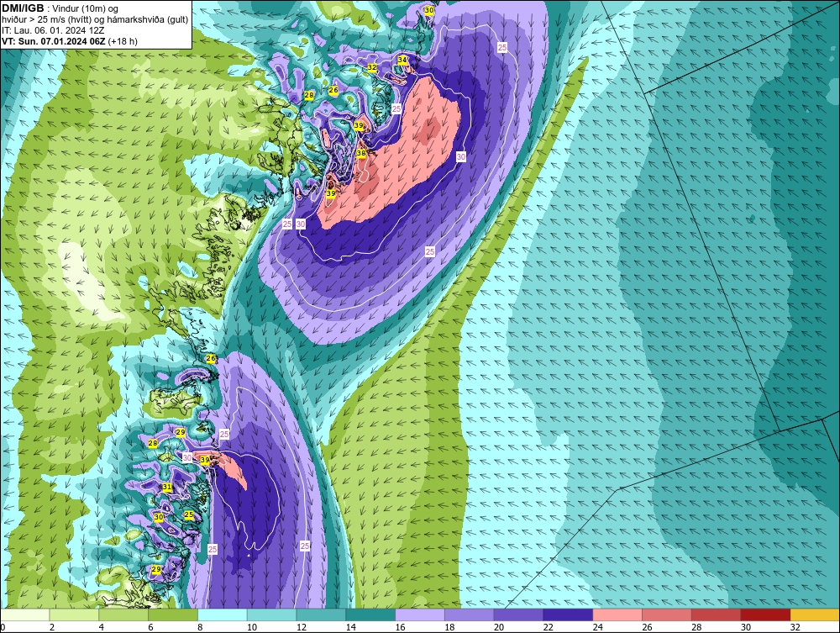The height and width of the screenshot is (633, 840).
Task: Click the 8–10 m/s pale cyan legend swatch
Action: (223, 615)
